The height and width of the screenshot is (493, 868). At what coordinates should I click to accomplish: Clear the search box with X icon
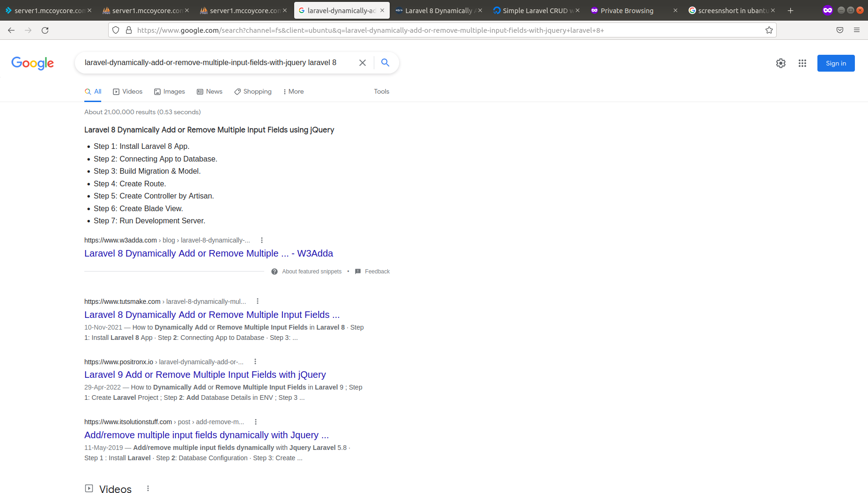pos(362,63)
